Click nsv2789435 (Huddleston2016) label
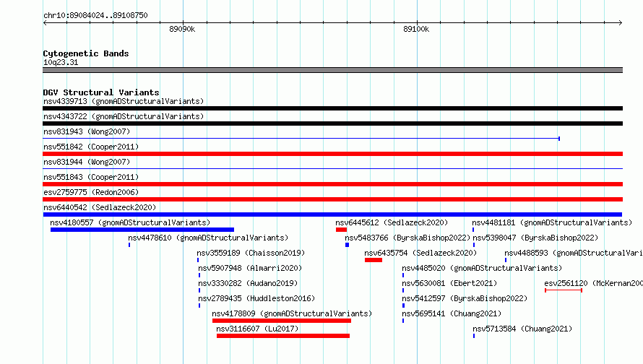 point(256,298)
